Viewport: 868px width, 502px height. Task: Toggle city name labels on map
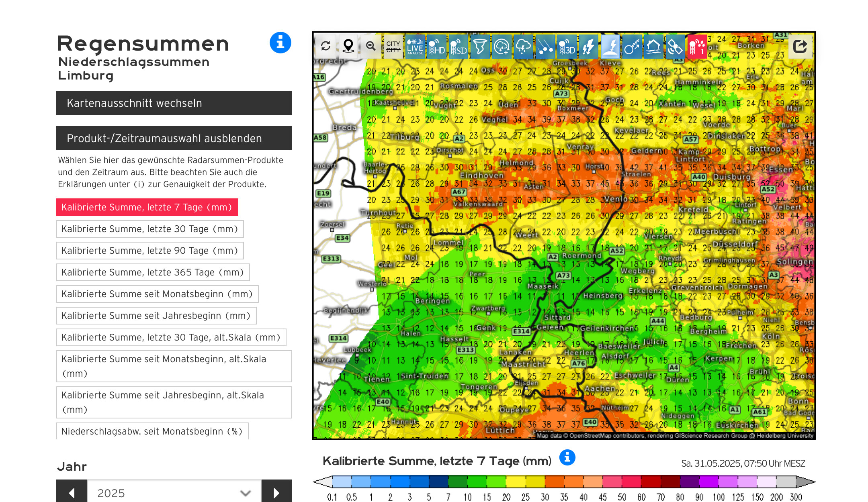tap(393, 47)
